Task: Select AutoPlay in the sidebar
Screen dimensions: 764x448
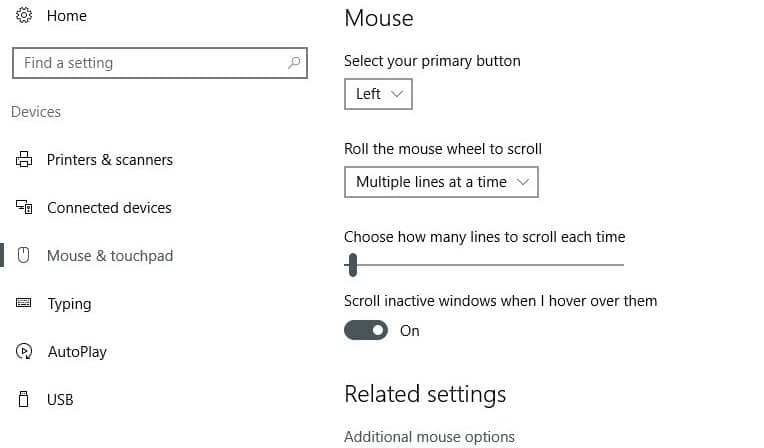Action: tap(77, 352)
